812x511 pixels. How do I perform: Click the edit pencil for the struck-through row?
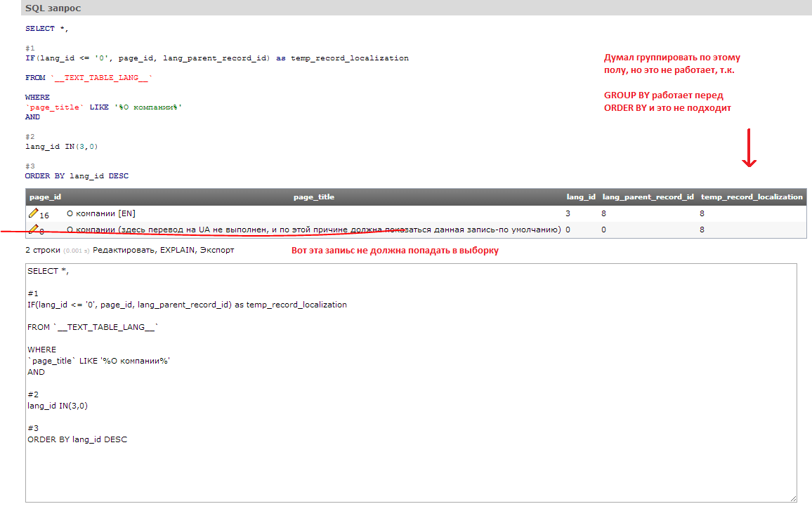click(33, 230)
